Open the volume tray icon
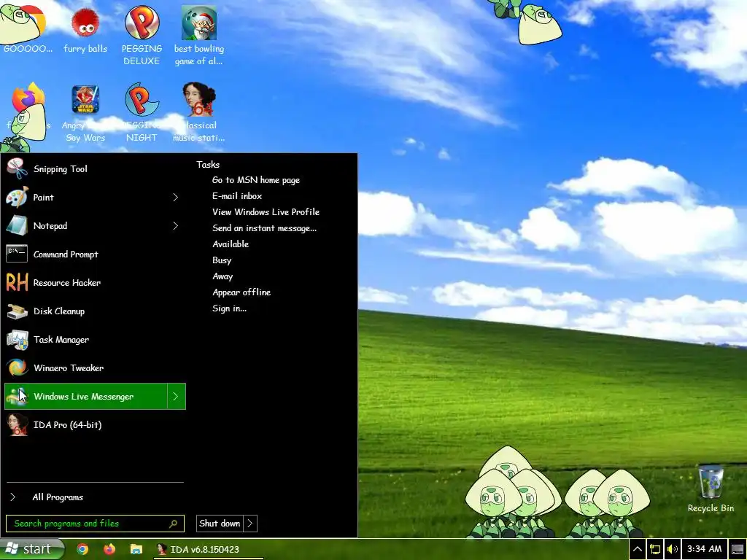This screenshot has width=747, height=560. click(x=672, y=550)
